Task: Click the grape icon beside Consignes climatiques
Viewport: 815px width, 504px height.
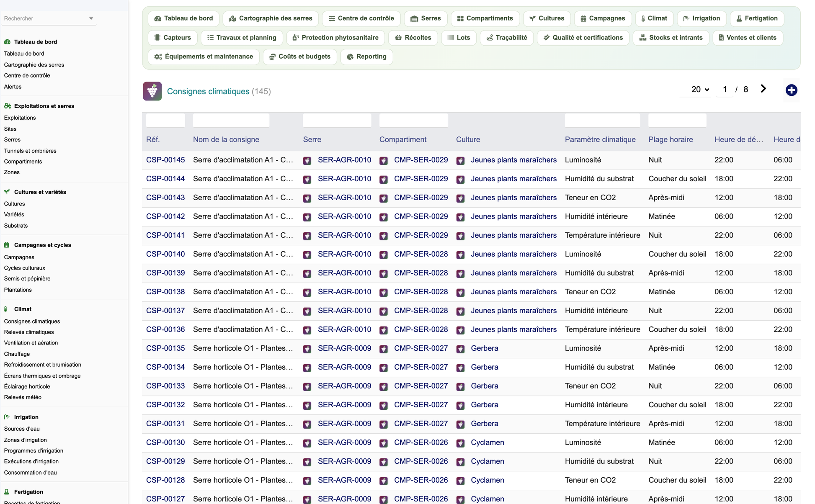Action: tap(152, 91)
